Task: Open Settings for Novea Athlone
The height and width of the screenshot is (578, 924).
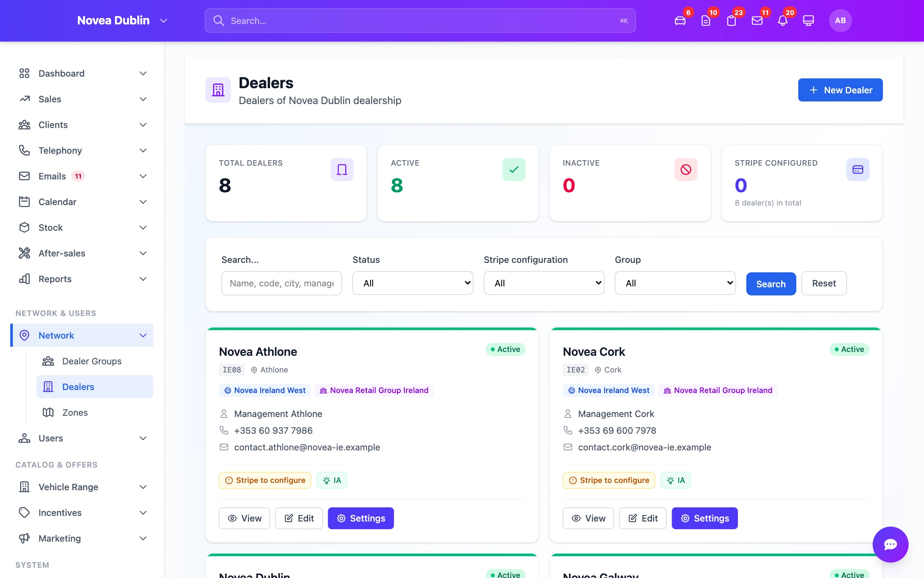Action: pyautogui.click(x=361, y=518)
